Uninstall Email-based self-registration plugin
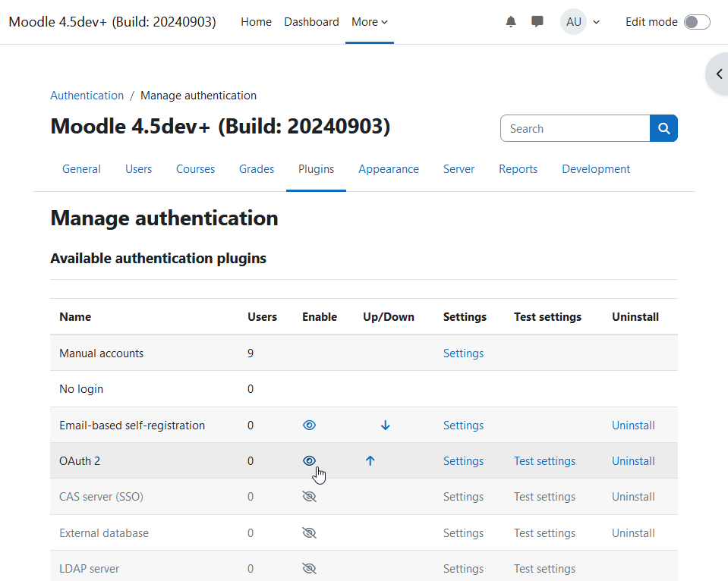Viewport: 728px width, 581px height. [x=633, y=426]
